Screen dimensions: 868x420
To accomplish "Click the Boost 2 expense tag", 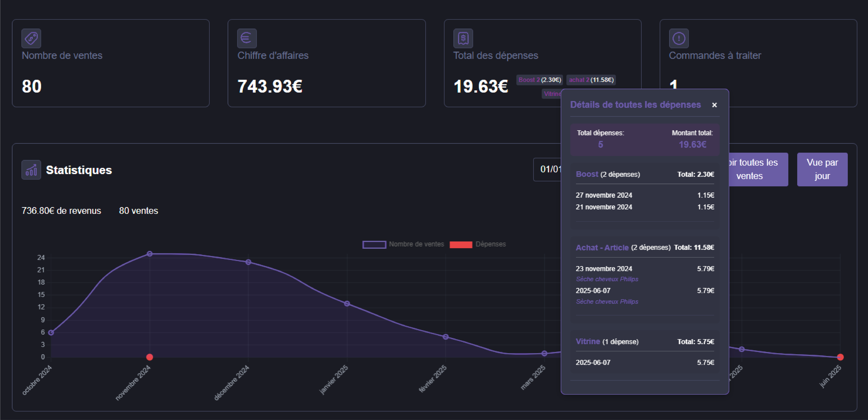I will coord(539,80).
